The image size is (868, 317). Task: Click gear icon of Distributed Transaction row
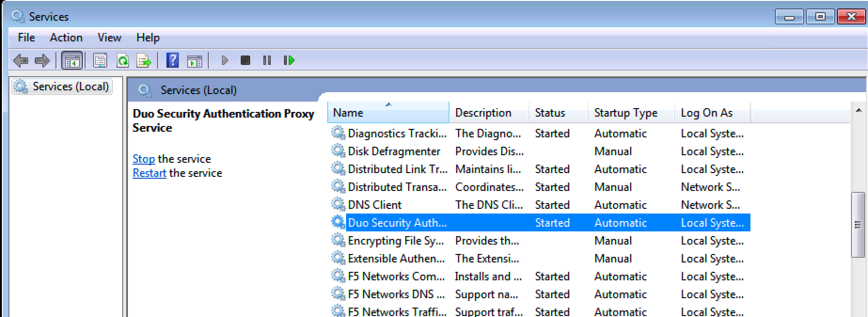(x=338, y=187)
